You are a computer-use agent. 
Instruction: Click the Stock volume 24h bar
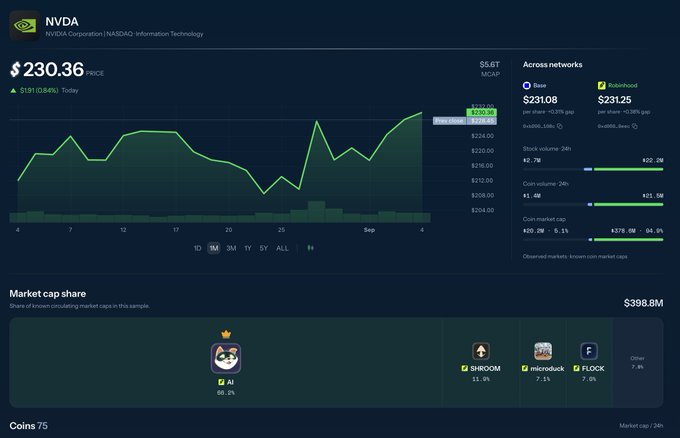[593, 169]
